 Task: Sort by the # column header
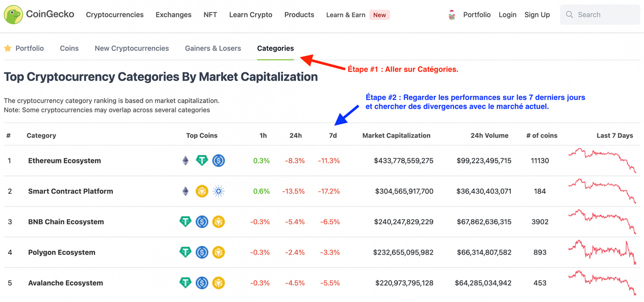(x=8, y=136)
